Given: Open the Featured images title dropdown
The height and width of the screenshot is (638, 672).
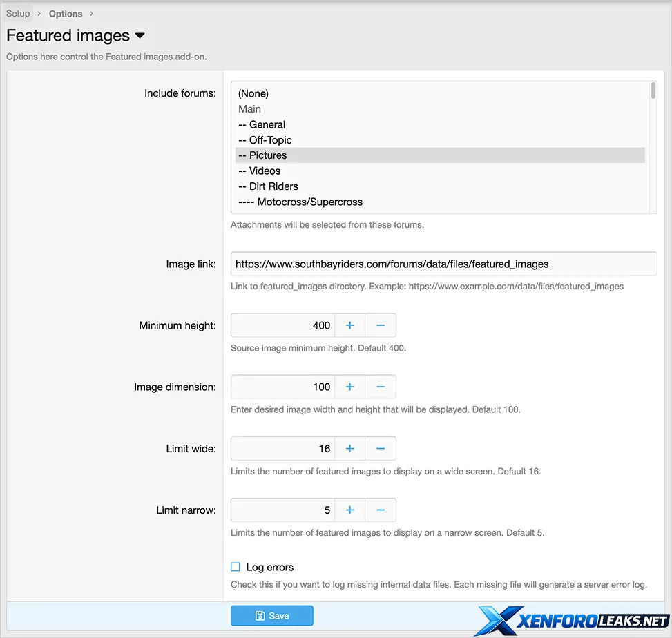Looking at the screenshot, I should tap(140, 36).
